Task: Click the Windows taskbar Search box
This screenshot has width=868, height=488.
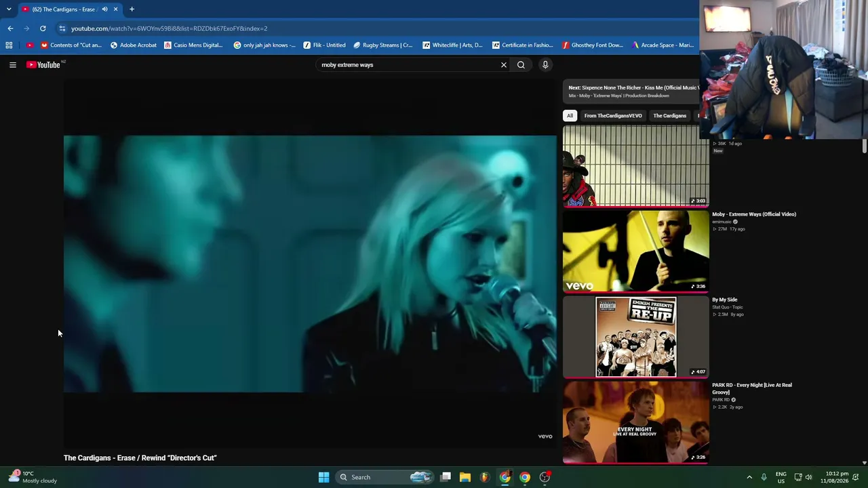Action: (384, 477)
